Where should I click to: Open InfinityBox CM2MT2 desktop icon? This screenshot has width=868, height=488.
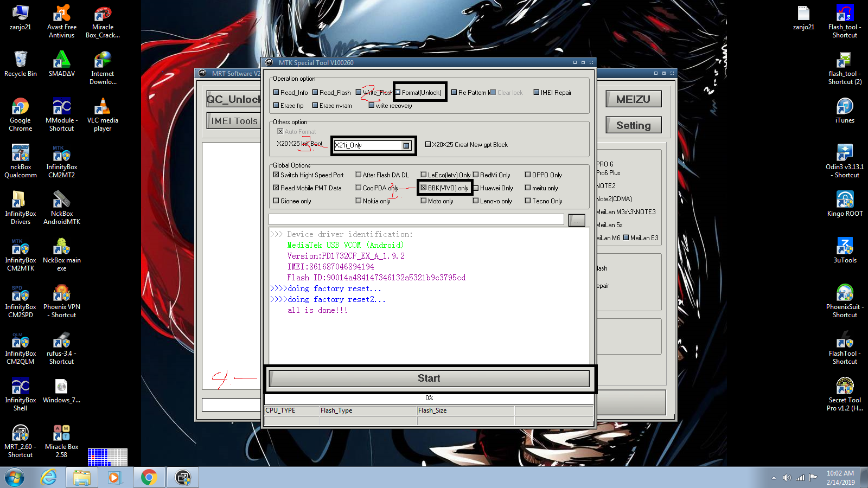click(x=62, y=161)
